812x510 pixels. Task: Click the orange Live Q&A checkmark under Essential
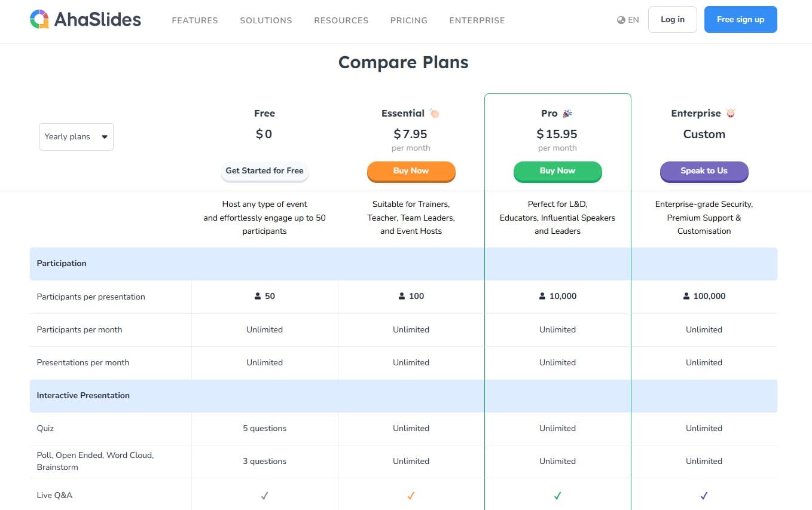[x=411, y=495]
